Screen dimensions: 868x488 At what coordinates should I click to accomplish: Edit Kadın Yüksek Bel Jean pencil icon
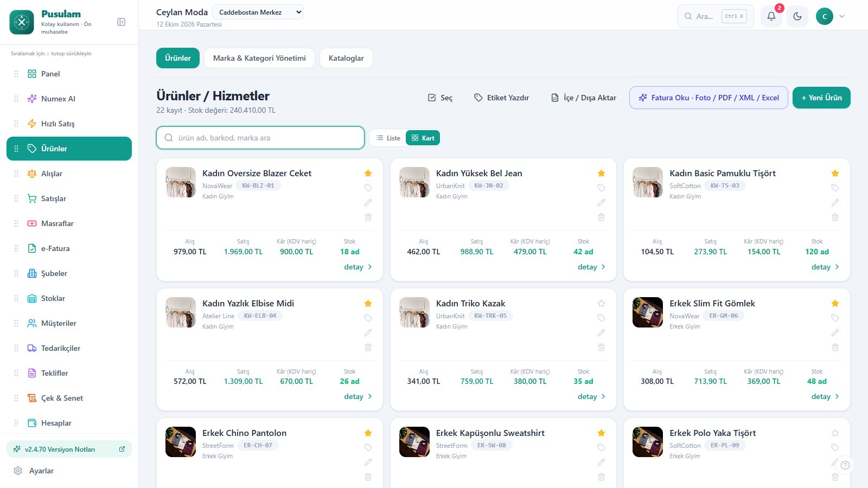(601, 202)
